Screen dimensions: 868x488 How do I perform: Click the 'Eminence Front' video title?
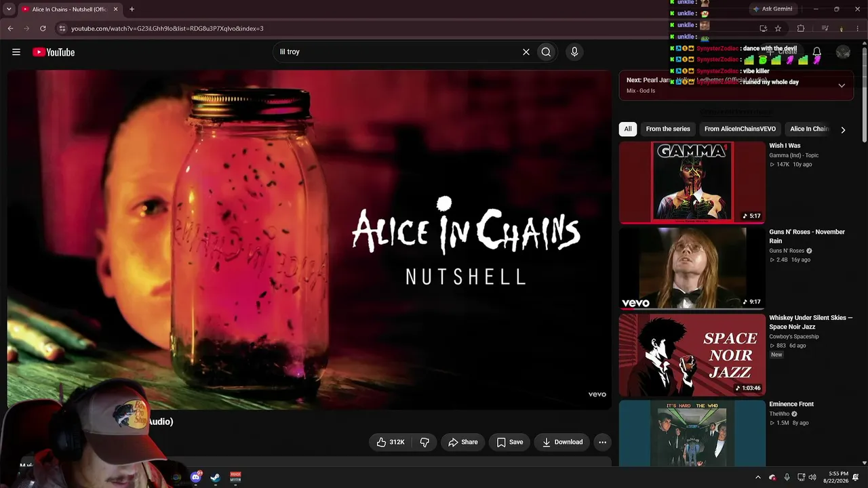click(x=791, y=404)
